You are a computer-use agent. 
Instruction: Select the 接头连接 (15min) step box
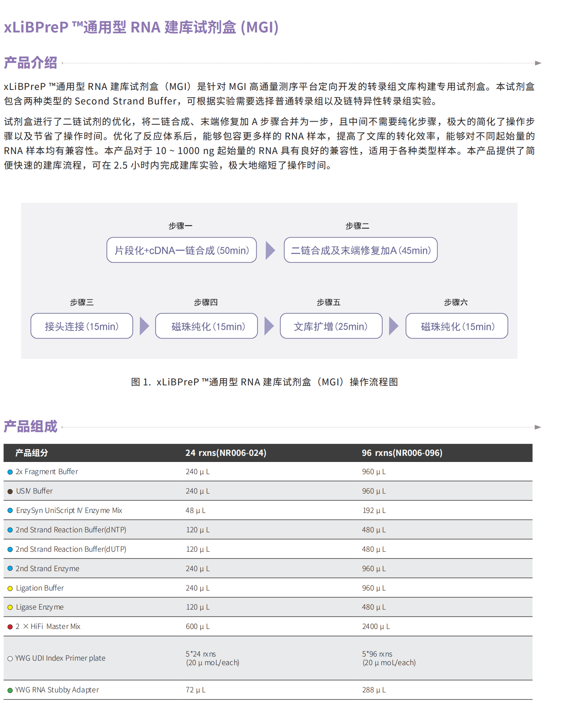82,326
